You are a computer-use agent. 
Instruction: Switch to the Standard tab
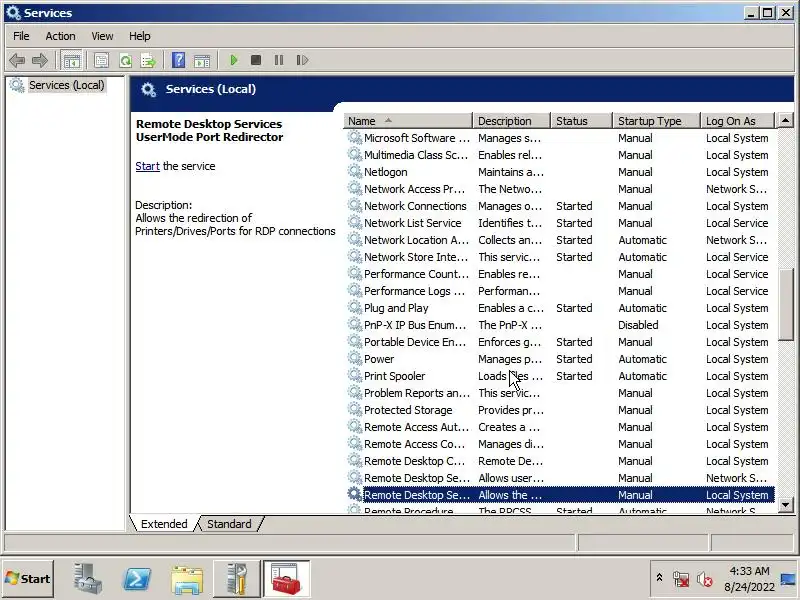[x=229, y=524]
